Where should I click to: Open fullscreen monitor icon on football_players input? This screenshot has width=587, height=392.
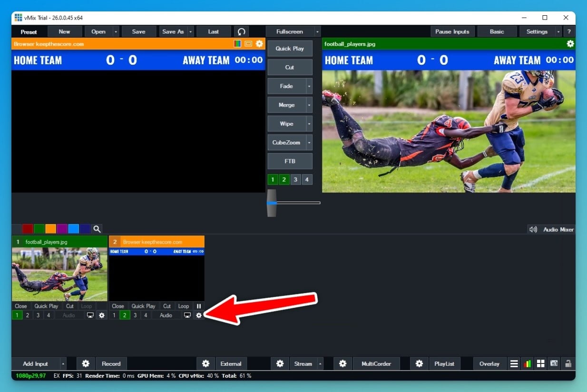90,315
